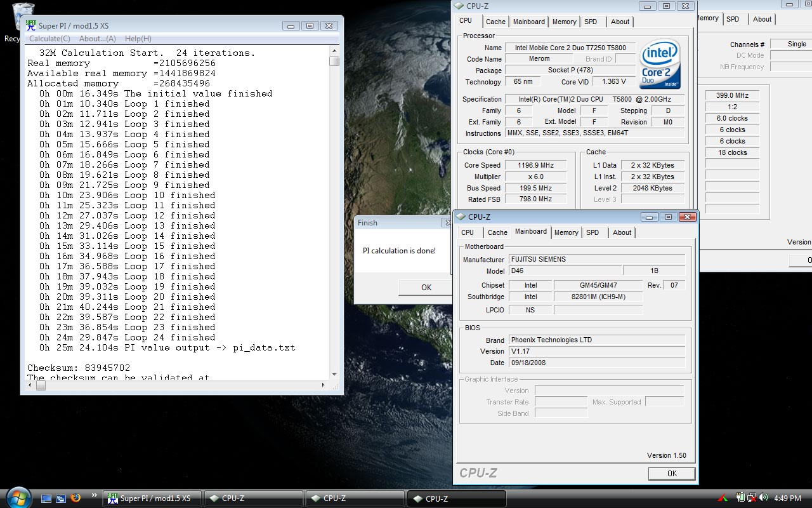812x508 pixels.
Task: Select Cache tab in top CPU-Z window
Action: pos(495,22)
